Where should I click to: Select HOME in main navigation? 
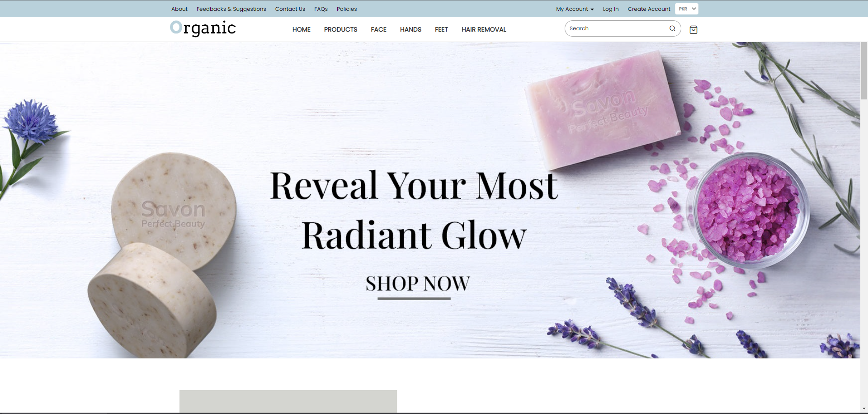coord(302,30)
